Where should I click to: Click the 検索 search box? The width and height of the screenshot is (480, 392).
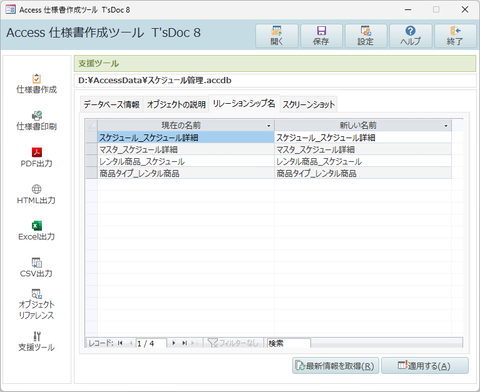pyautogui.click(x=289, y=343)
